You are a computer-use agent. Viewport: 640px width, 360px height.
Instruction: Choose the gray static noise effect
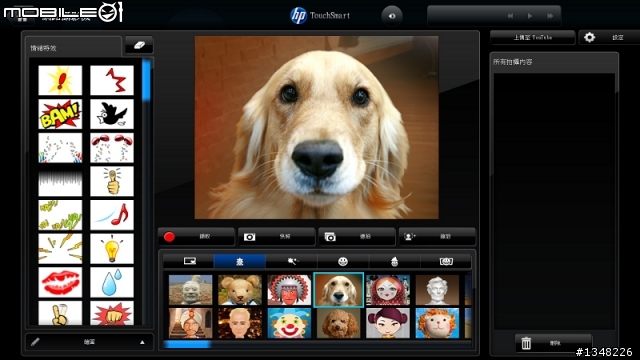click(60, 181)
